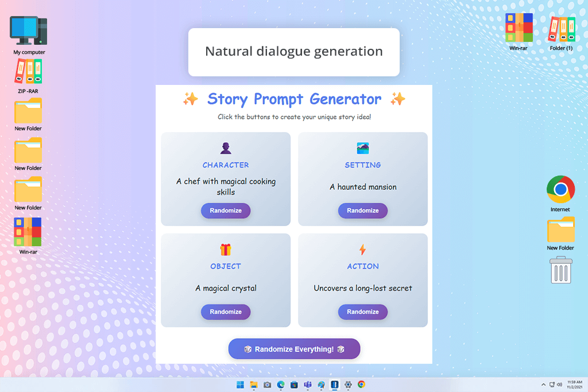Click the text 'A magical crystal'
Image resolution: width=588 pixels, height=392 pixels.
[x=226, y=288]
